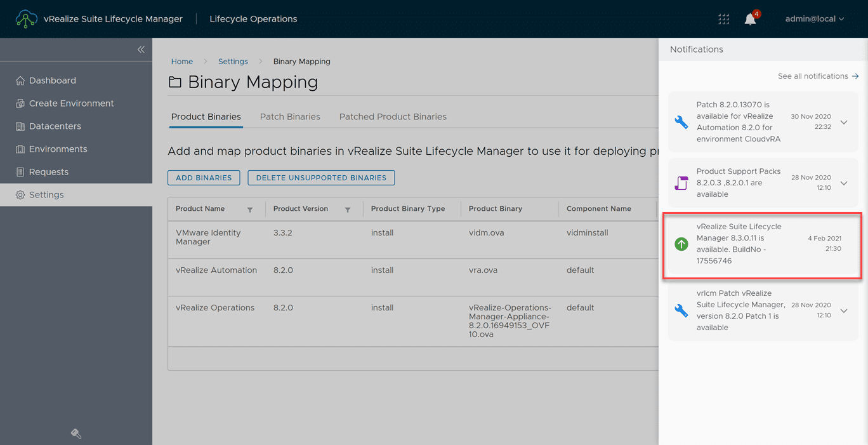Viewport: 868px width, 445px height.
Task: Click the notification bell icon
Action: click(750, 19)
